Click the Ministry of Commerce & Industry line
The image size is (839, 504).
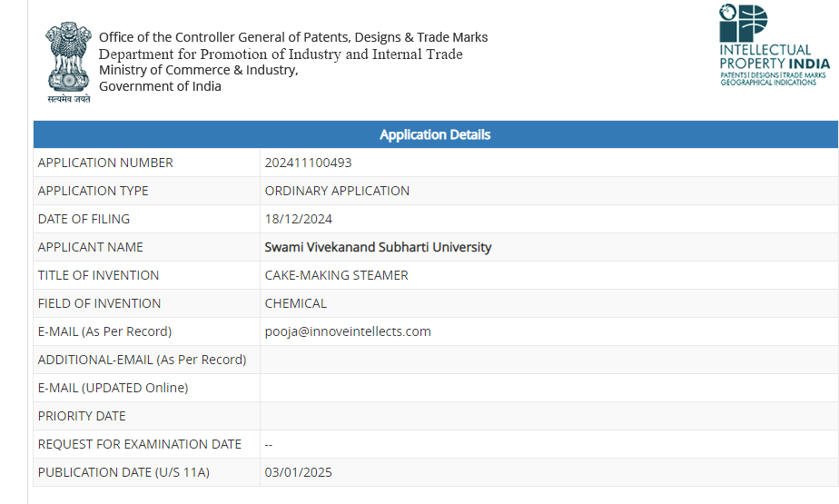pos(198,70)
